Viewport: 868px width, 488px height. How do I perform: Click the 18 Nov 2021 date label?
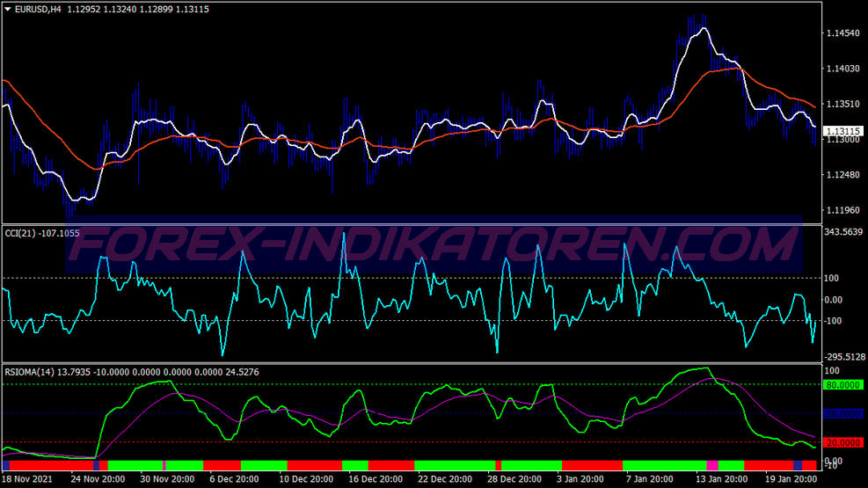pos(27,479)
